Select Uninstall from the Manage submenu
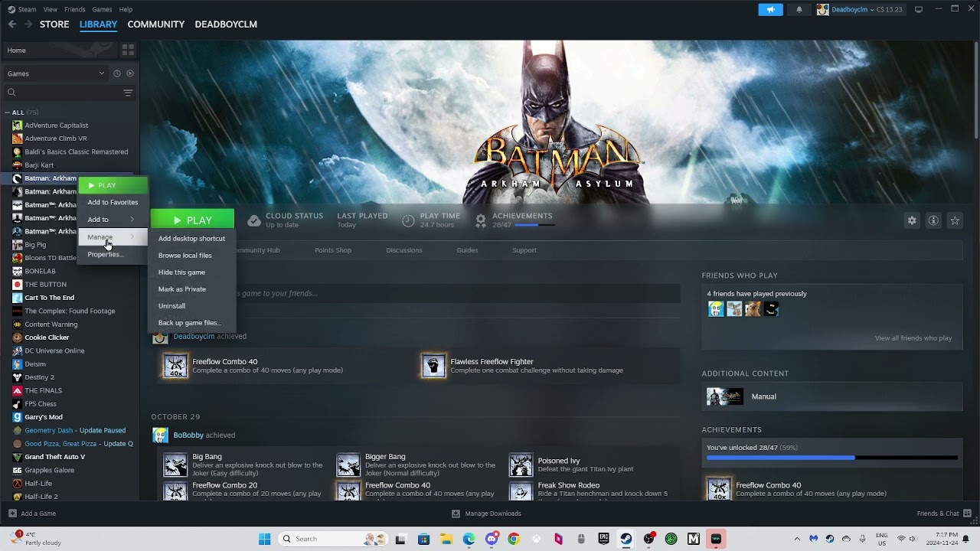The width and height of the screenshot is (980, 551). tap(191, 306)
